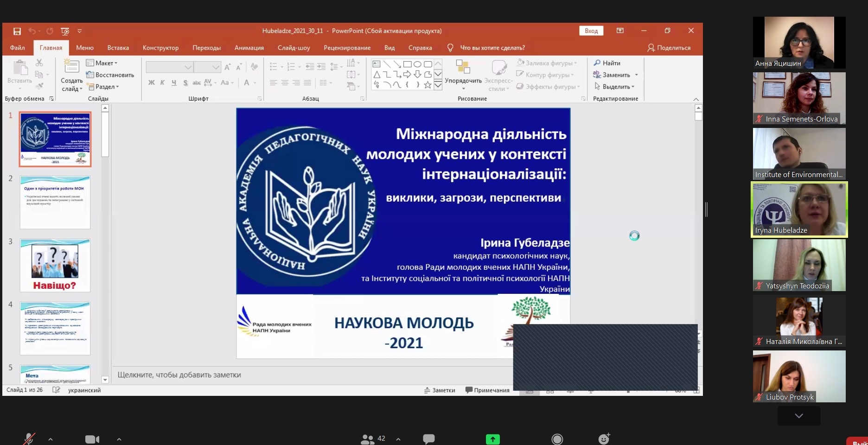Unmute the Zoom microphone
868x445 pixels.
(x=29, y=439)
